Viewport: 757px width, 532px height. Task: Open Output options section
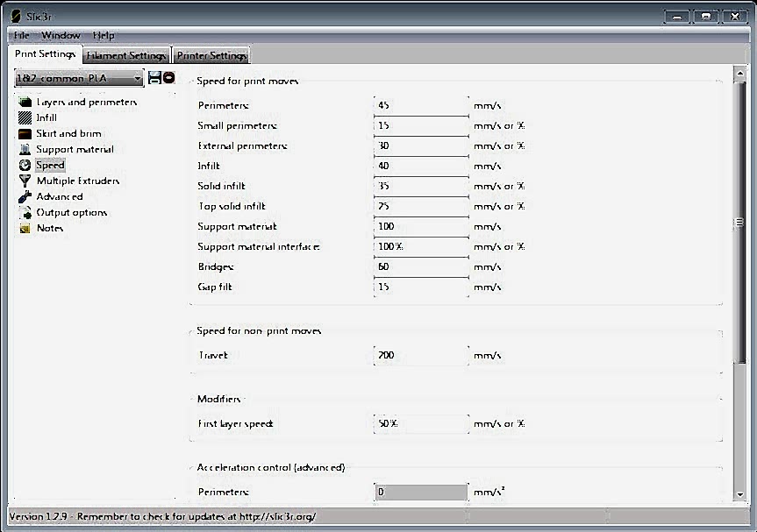pos(71,212)
